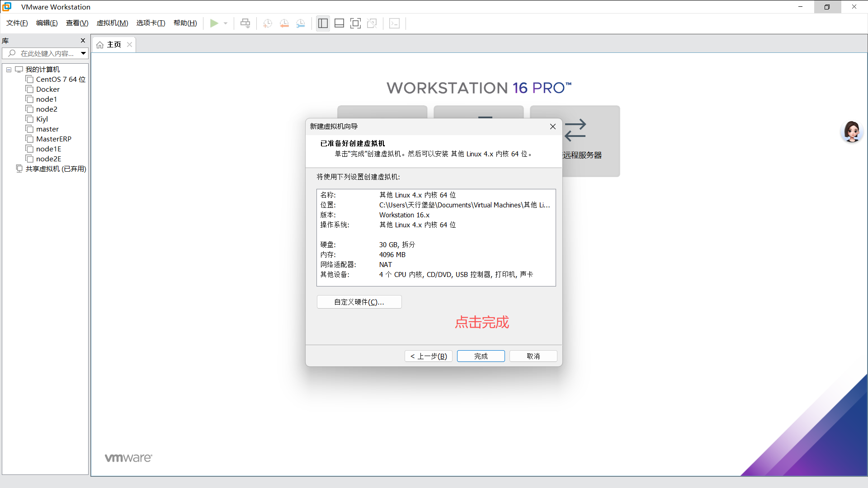Image resolution: width=868 pixels, height=488 pixels.
Task: Toggle the thumbnail bar view
Action: pos(339,23)
